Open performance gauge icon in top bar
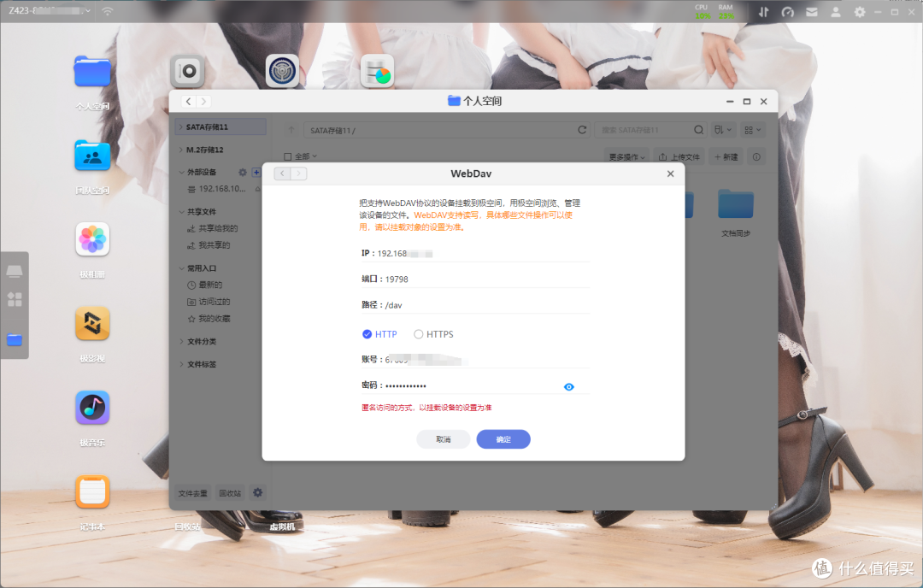Viewport: 923px width, 588px height. click(x=788, y=12)
